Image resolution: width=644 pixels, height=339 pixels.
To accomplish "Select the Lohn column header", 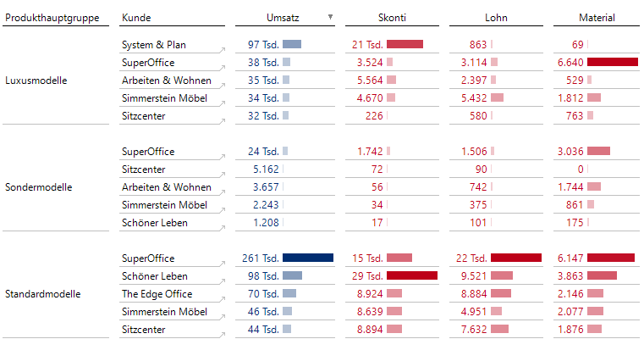I will (x=497, y=18).
